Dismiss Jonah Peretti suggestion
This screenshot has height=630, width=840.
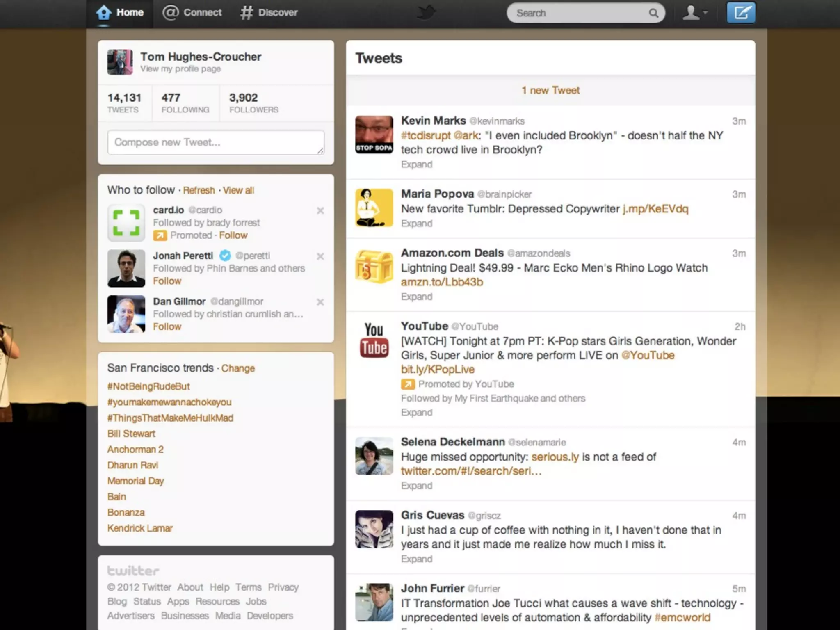[320, 256]
